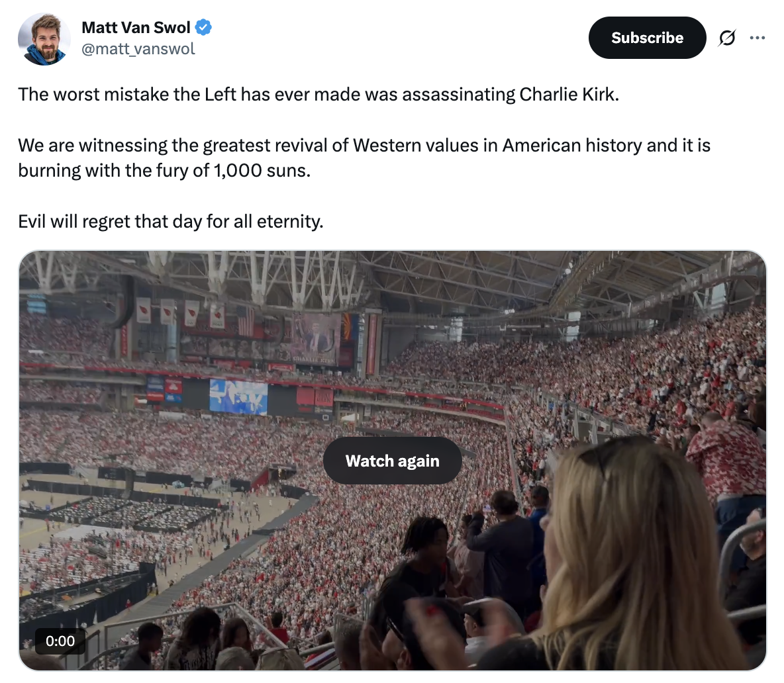Click the 0:00 video timestamp badge
Image resolution: width=784 pixels, height=683 pixels.
pyautogui.click(x=60, y=641)
